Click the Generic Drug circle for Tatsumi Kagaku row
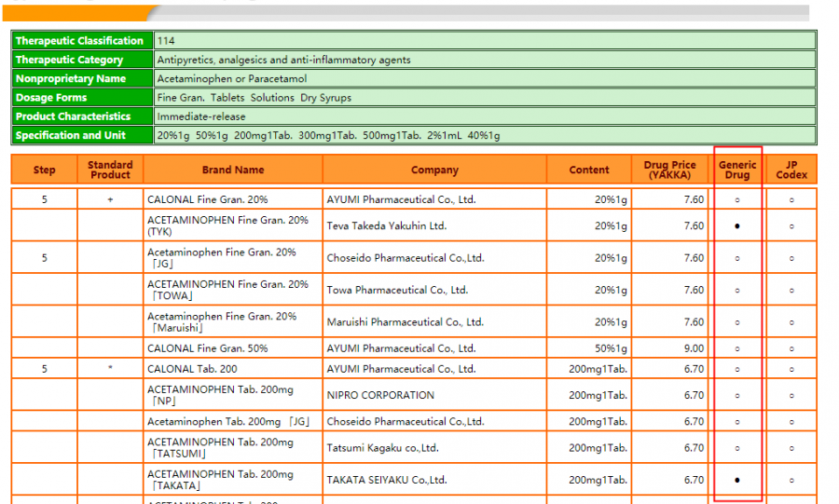 point(737,448)
